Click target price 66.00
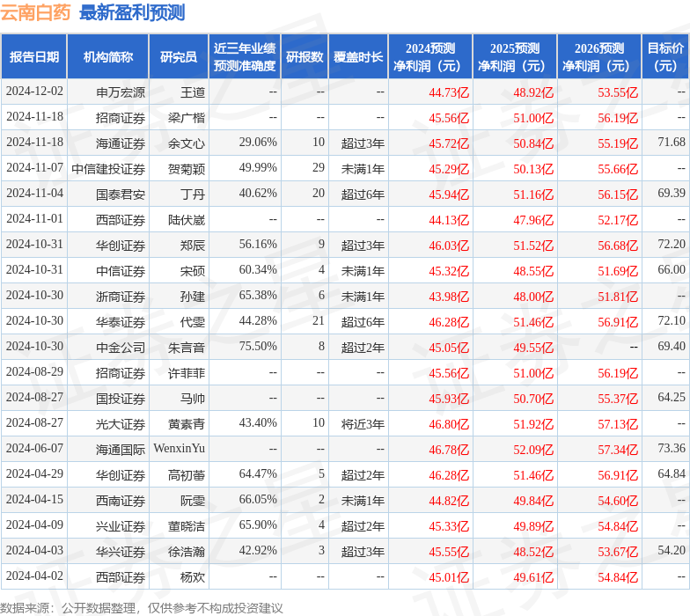The height and width of the screenshot is (616, 690). [672, 269]
